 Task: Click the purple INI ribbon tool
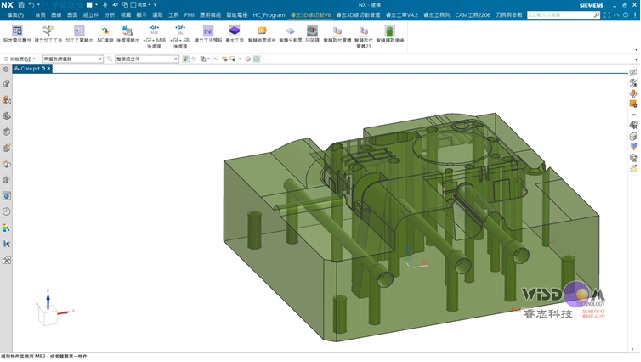tap(208, 34)
